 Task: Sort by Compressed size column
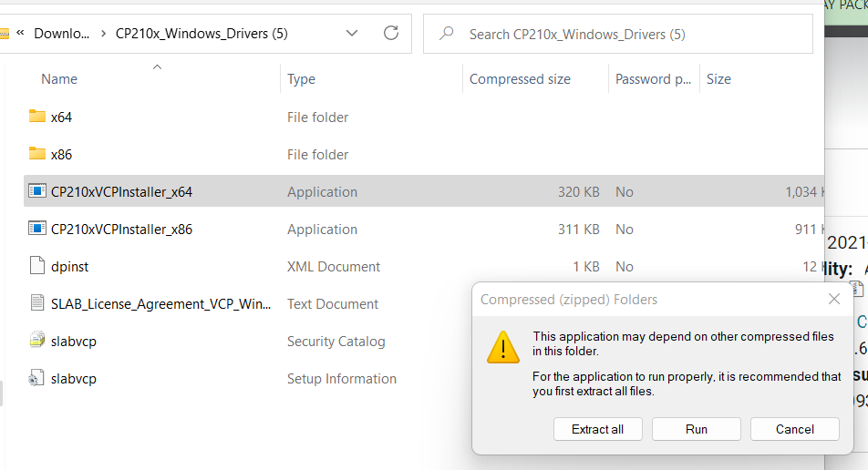pos(520,79)
